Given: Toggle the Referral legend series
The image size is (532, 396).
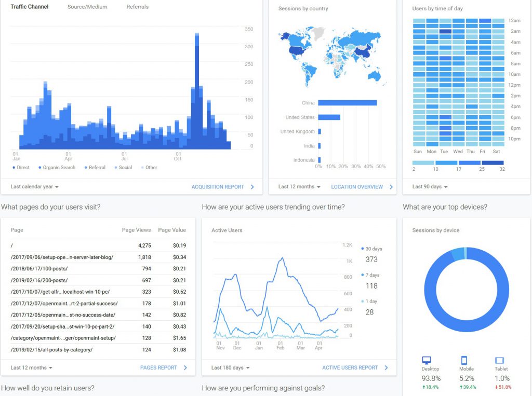Looking at the screenshot, I should pos(94,168).
